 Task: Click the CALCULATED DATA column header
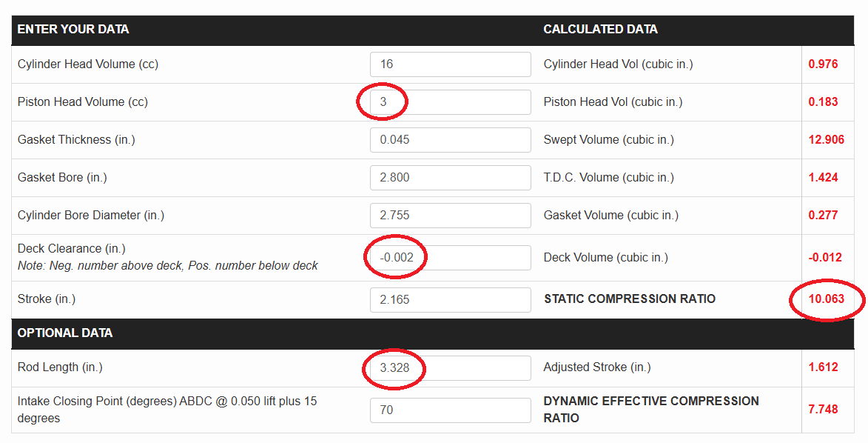(x=600, y=30)
